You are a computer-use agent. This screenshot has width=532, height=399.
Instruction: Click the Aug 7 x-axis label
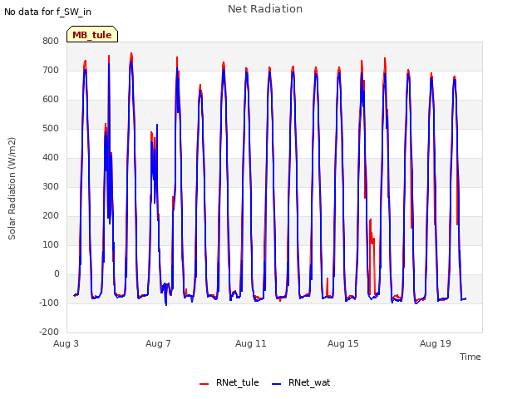[x=158, y=343]
